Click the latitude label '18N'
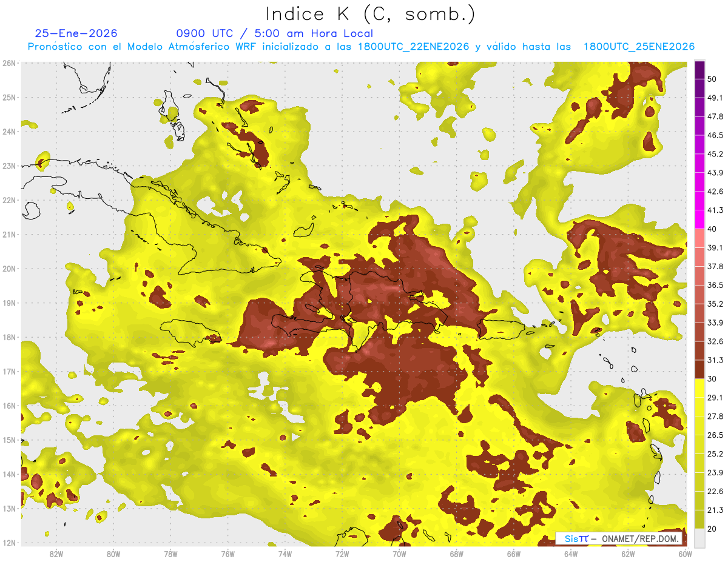 [x=8, y=338]
